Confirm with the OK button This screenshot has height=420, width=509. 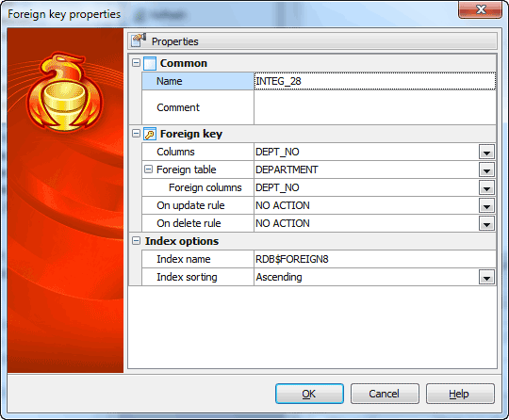coord(309,394)
